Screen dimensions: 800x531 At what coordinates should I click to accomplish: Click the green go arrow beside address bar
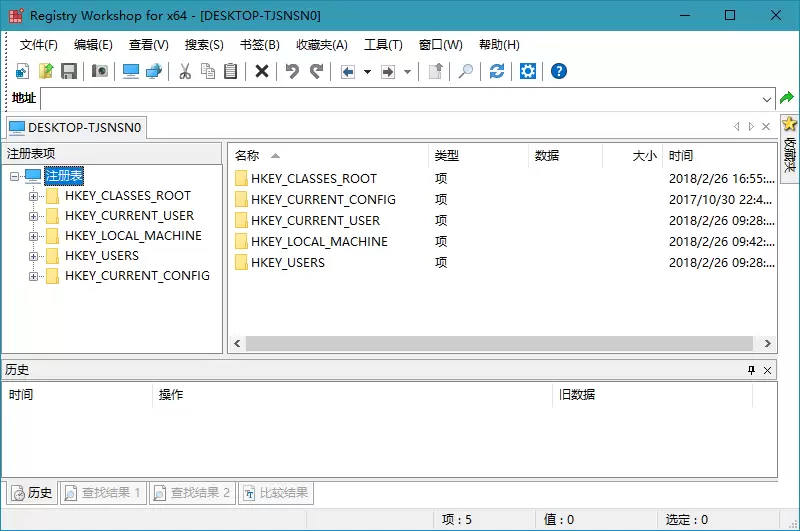[787, 97]
